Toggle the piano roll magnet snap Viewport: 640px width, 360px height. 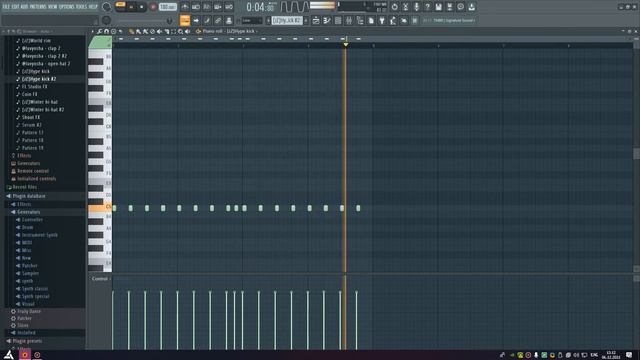[107, 31]
